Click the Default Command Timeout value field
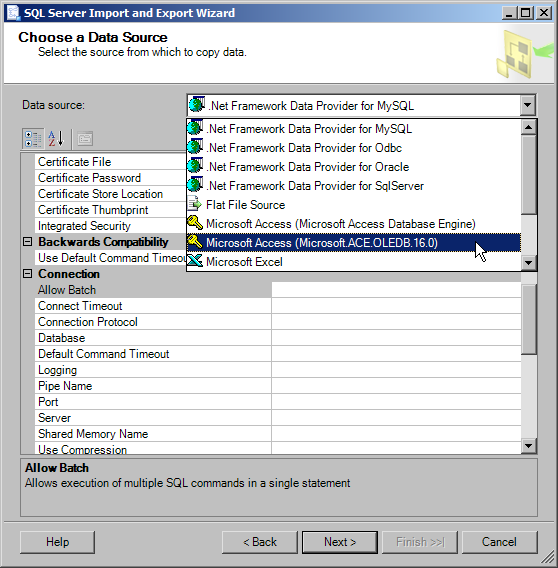The height and width of the screenshot is (568, 558). 396,354
